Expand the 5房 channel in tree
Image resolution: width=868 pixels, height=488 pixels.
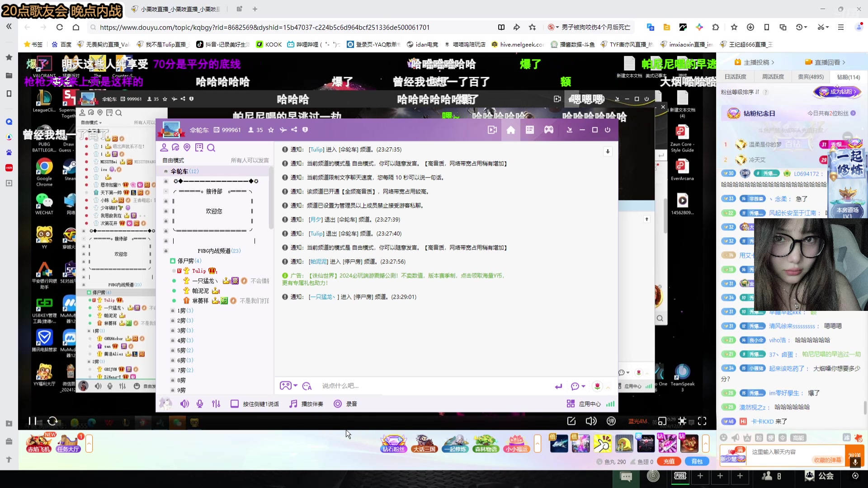point(185,351)
